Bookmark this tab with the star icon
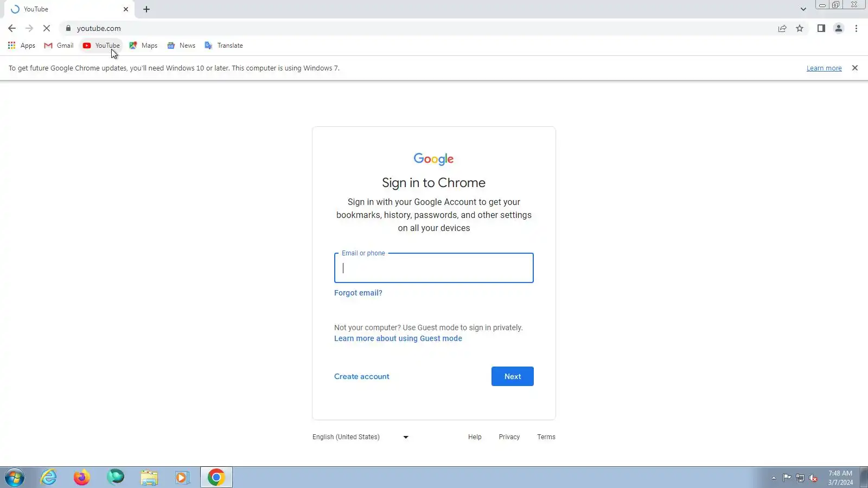 pos(800,28)
